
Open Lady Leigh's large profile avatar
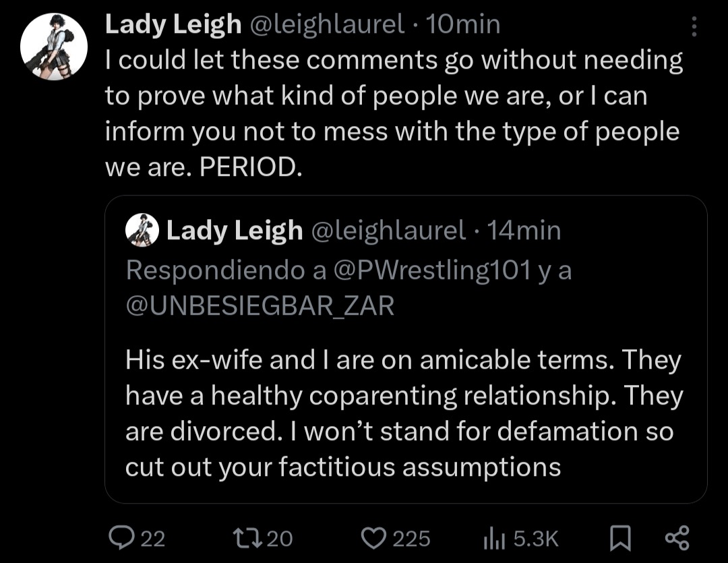pyautogui.click(x=54, y=47)
